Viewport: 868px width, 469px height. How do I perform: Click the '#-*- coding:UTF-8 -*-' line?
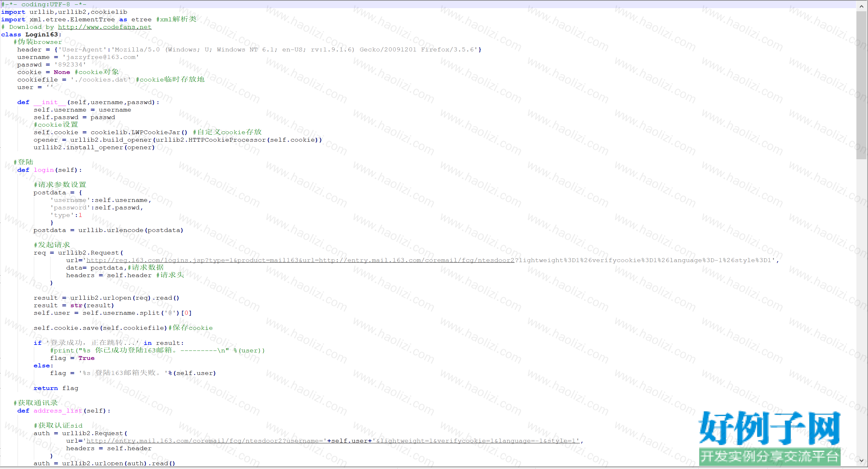44,4
